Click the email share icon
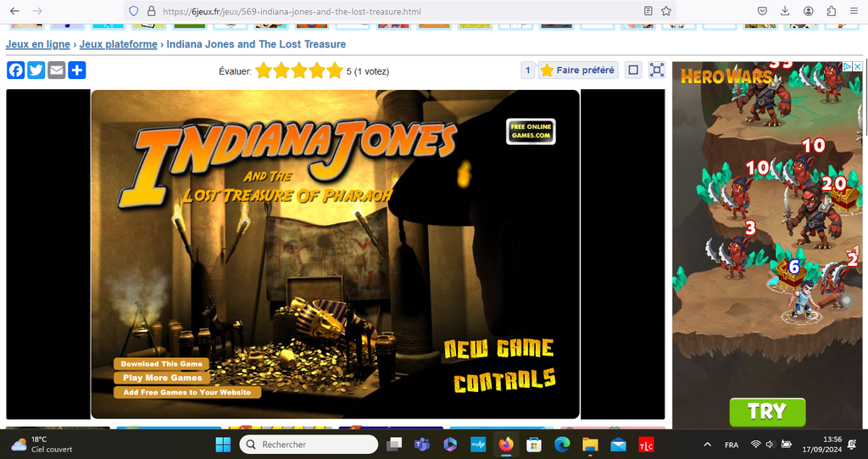868x459 pixels. coord(57,70)
